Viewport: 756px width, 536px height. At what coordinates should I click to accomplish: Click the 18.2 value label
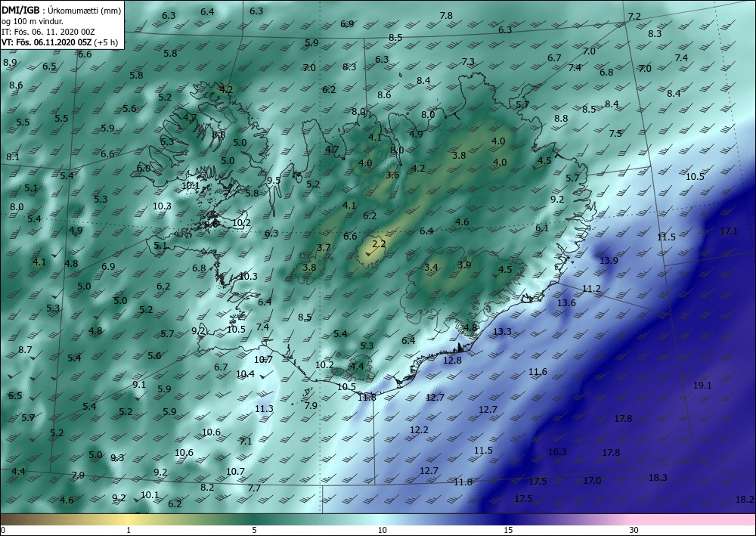[x=745, y=500]
